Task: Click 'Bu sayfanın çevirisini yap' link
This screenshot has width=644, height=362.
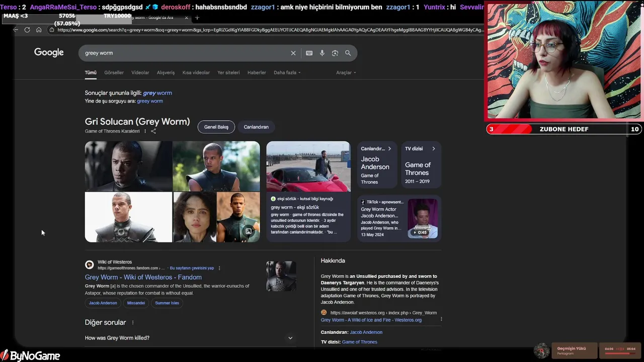Action: (192, 268)
